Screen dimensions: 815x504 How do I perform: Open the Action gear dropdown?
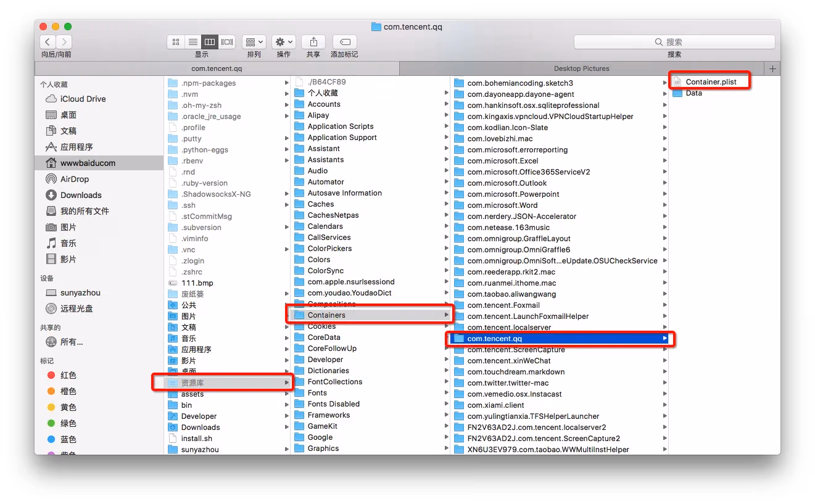(x=284, y=42)
